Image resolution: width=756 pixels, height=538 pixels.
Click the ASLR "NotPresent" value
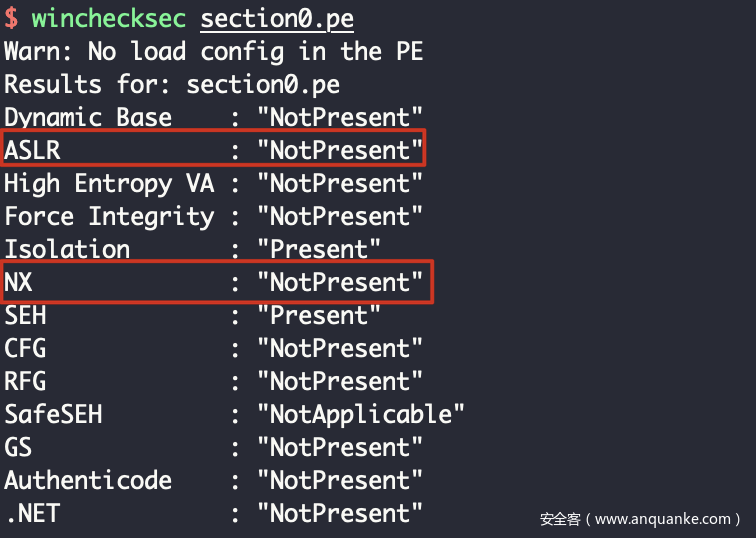(340, 151)
